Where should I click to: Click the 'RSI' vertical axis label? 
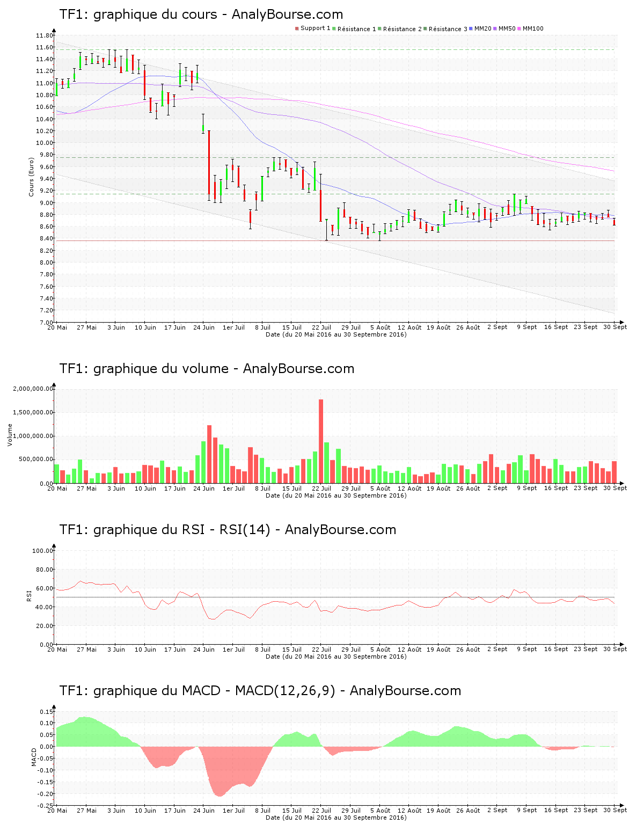click(29, 595)
